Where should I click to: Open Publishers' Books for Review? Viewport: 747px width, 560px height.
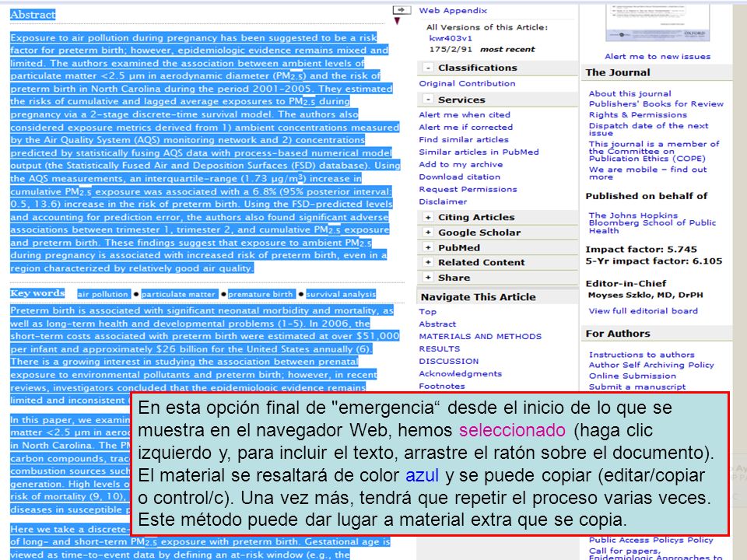click(656, 103)
